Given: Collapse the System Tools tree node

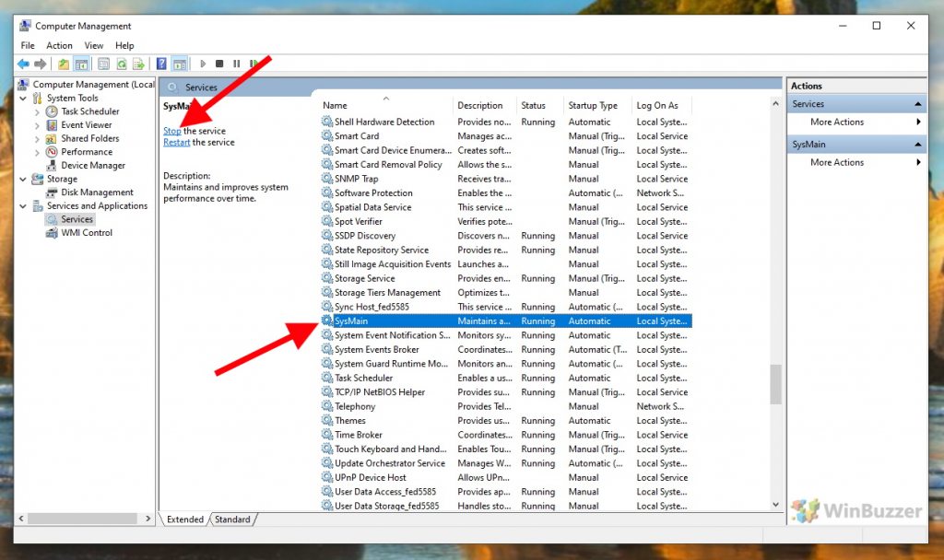Looking at the screenshot, I should click(23, 98).
